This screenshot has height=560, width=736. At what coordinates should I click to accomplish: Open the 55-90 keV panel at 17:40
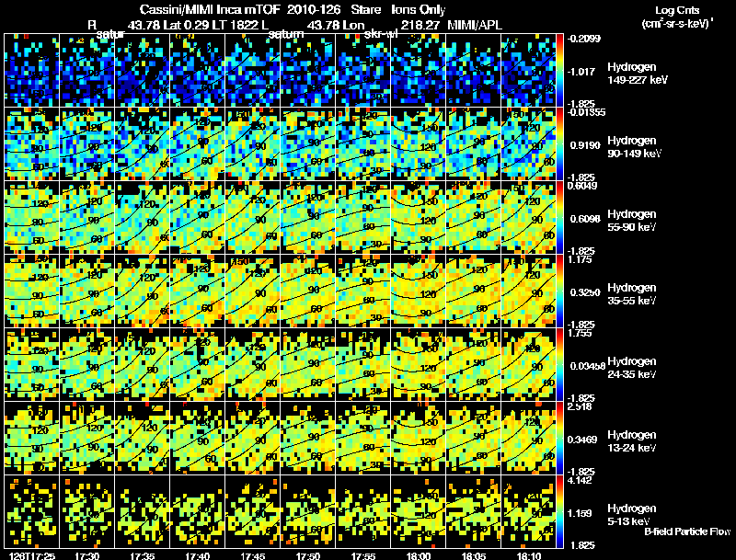[198, 218]
